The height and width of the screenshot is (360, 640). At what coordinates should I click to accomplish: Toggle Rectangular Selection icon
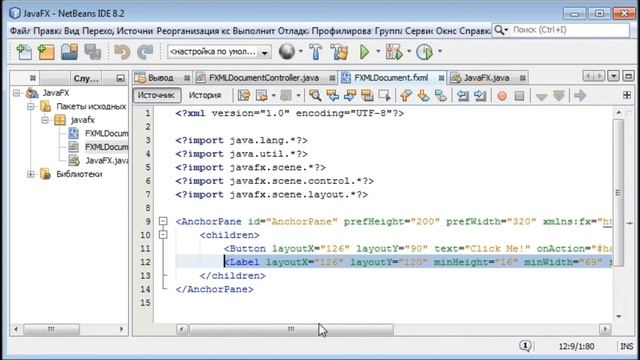[x=384, y=96]
